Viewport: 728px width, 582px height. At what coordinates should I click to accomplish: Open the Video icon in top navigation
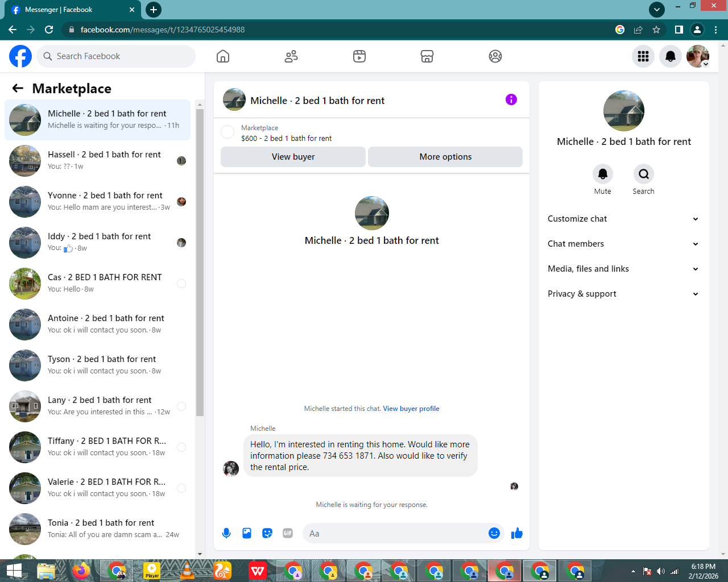[359, 56]
